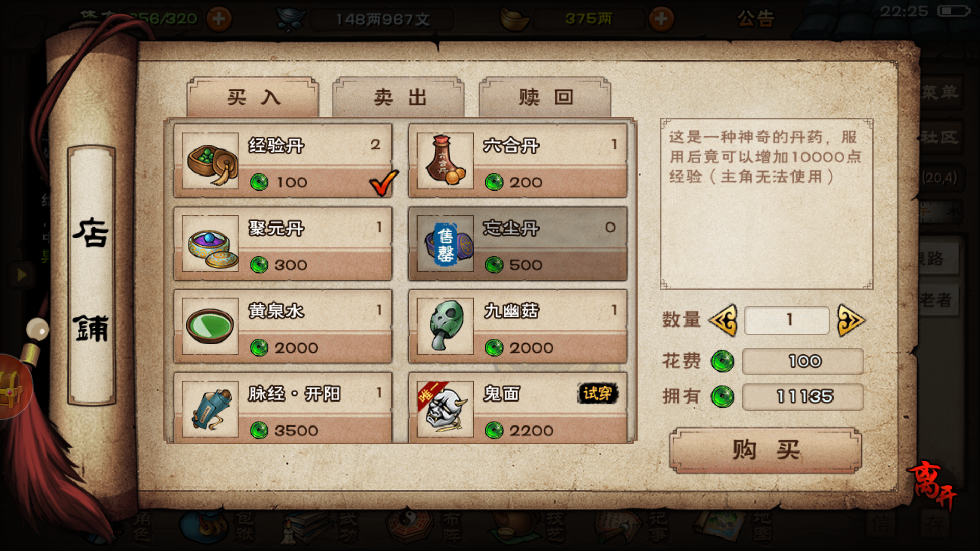Click the red 离开 leave button
The width and height of the screenshot is (980, 551).
click(932, 485)
